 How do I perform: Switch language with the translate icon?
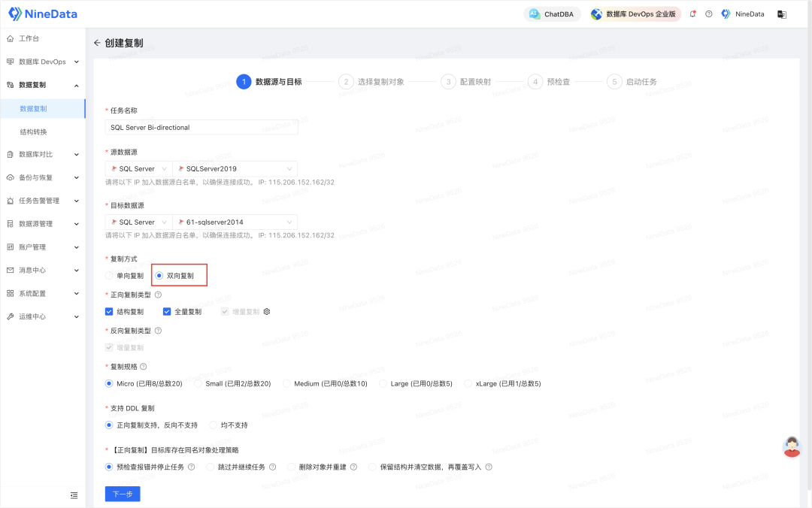pos(781,14)
